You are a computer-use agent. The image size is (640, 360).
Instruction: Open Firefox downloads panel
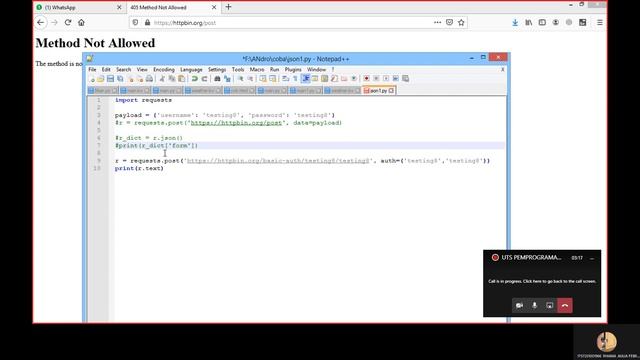515,23
